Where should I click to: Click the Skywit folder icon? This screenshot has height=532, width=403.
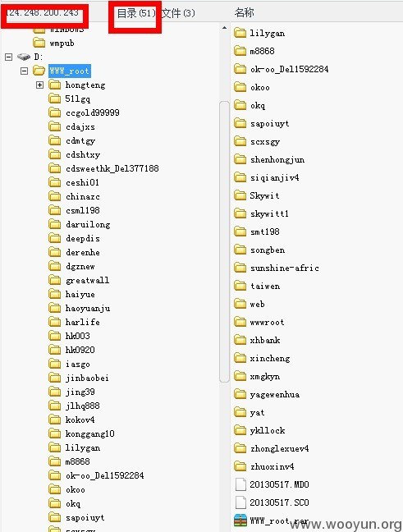(240, 195)
